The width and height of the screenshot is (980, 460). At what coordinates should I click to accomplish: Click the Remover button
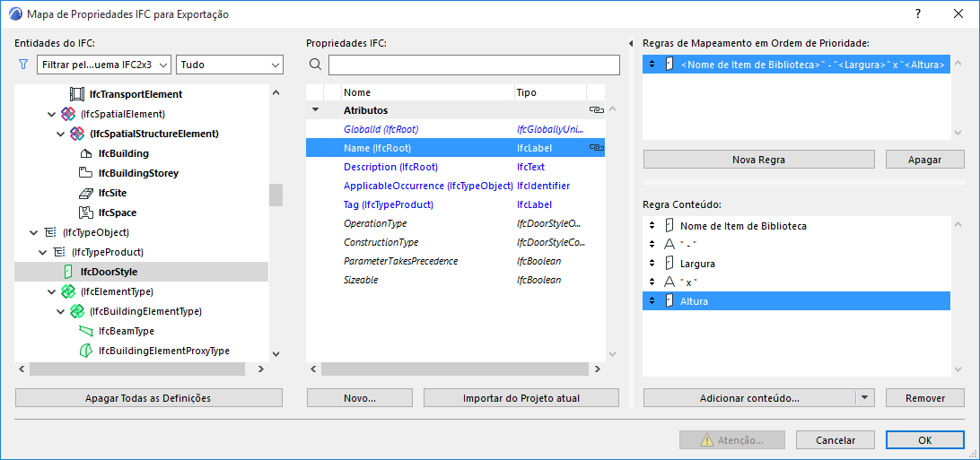click(x=925, y=397)
